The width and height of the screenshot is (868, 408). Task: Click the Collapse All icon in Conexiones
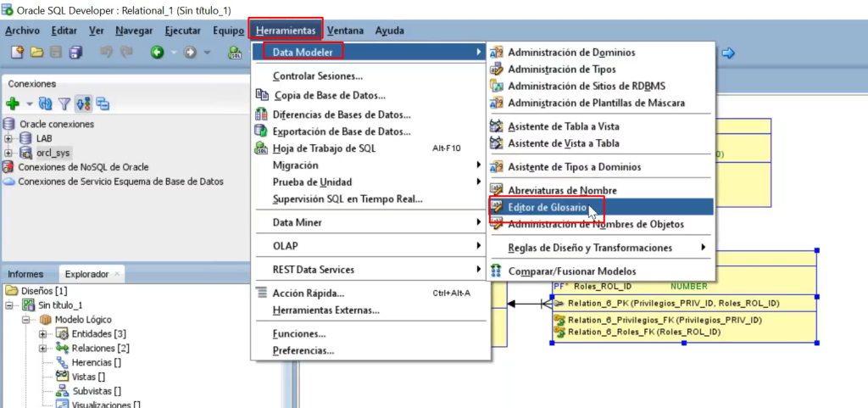pyautogui.click(x=103, y=103)
